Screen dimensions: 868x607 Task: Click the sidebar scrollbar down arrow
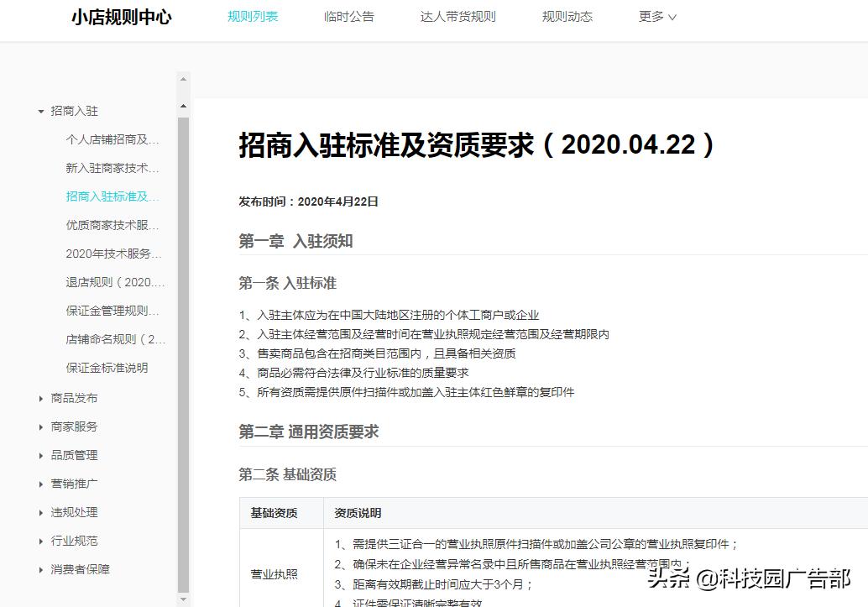[x=182, y=599]
